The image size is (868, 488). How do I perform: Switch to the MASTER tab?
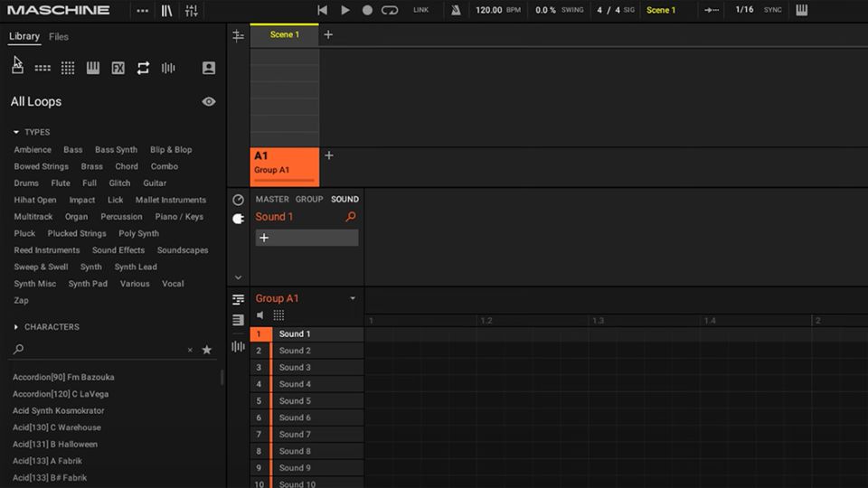pos(272,199)
